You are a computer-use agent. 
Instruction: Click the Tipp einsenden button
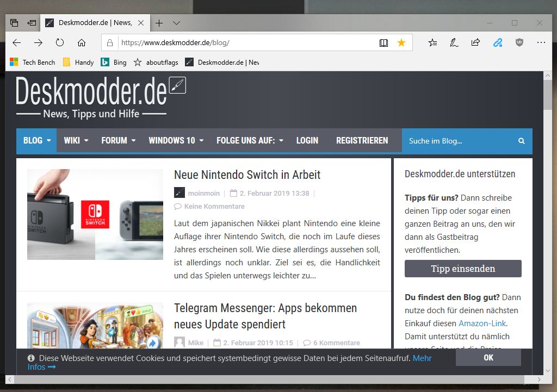(x=463, y=269)
